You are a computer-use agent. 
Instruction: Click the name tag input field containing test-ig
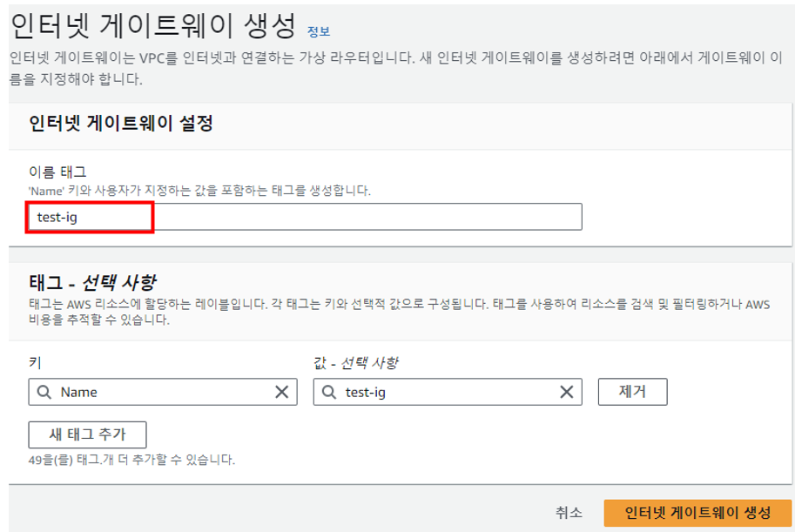(305, 217)
